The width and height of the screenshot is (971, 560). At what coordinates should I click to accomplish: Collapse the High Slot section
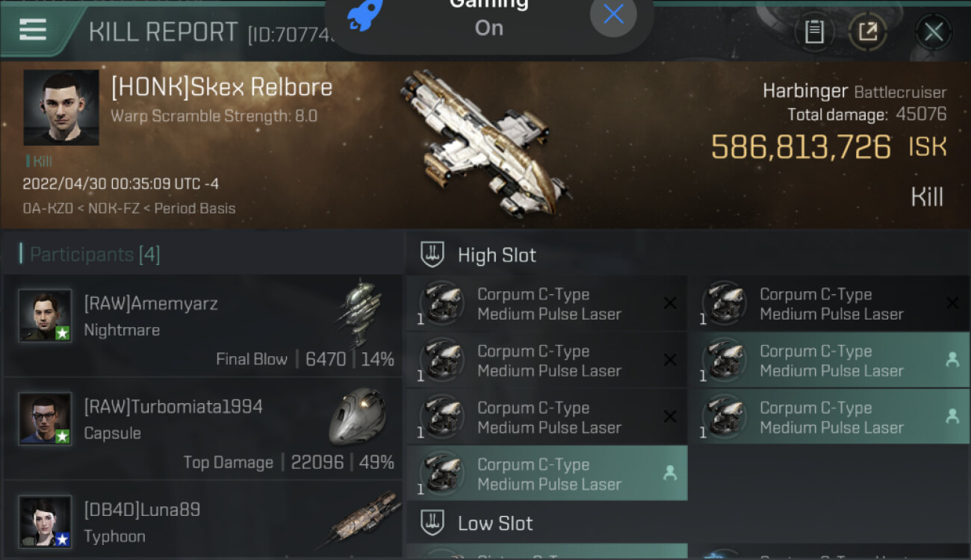(479, 255)
